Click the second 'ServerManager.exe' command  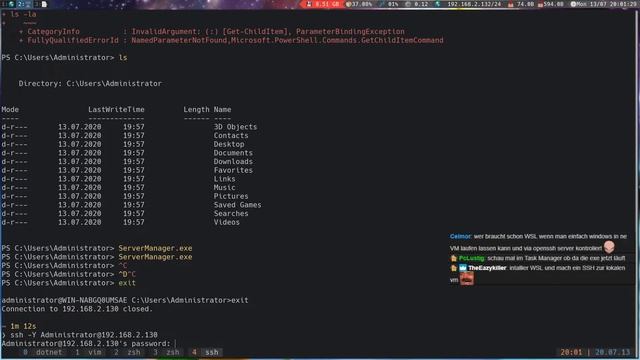pyautogui.click(x=155, y=257)
